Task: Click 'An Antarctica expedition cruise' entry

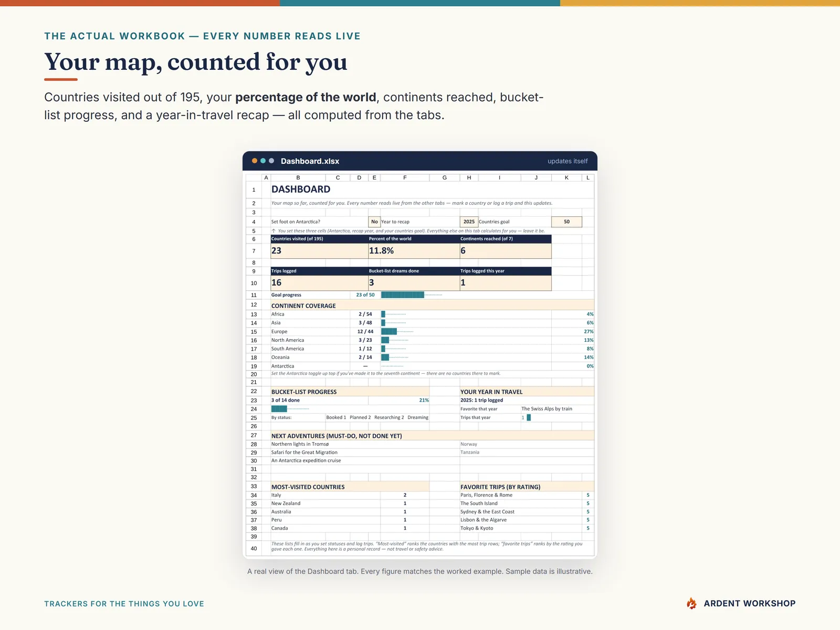Action: (306, 461)
